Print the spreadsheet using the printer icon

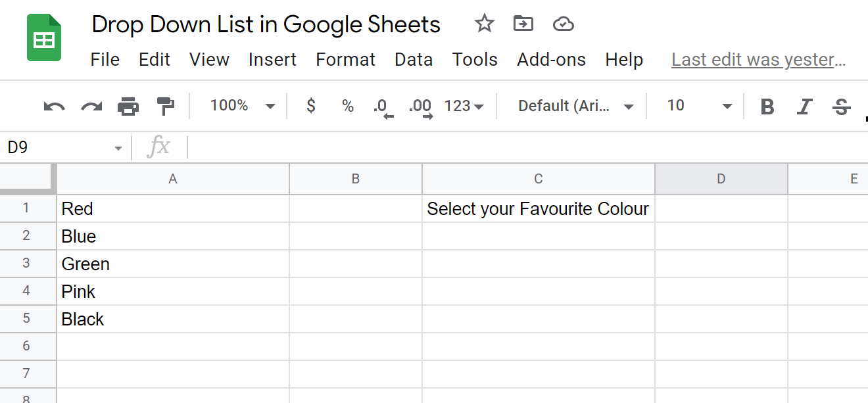coord(128,106)
